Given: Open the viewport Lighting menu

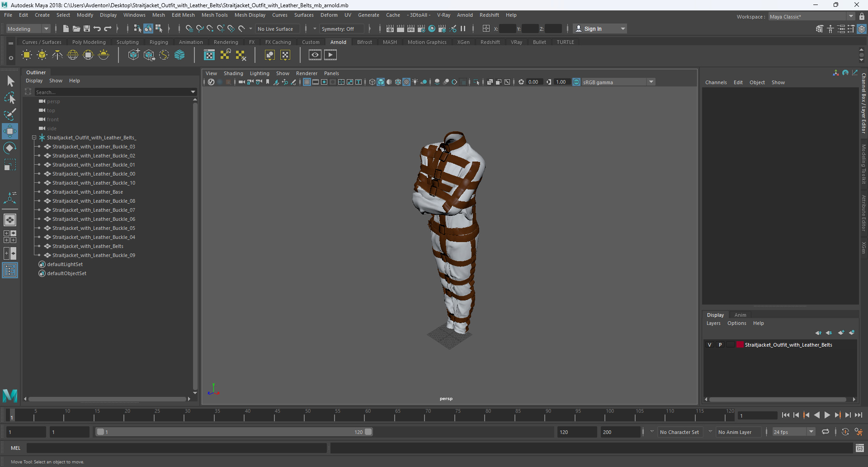Looking at the screenshot, I should 259,73.
